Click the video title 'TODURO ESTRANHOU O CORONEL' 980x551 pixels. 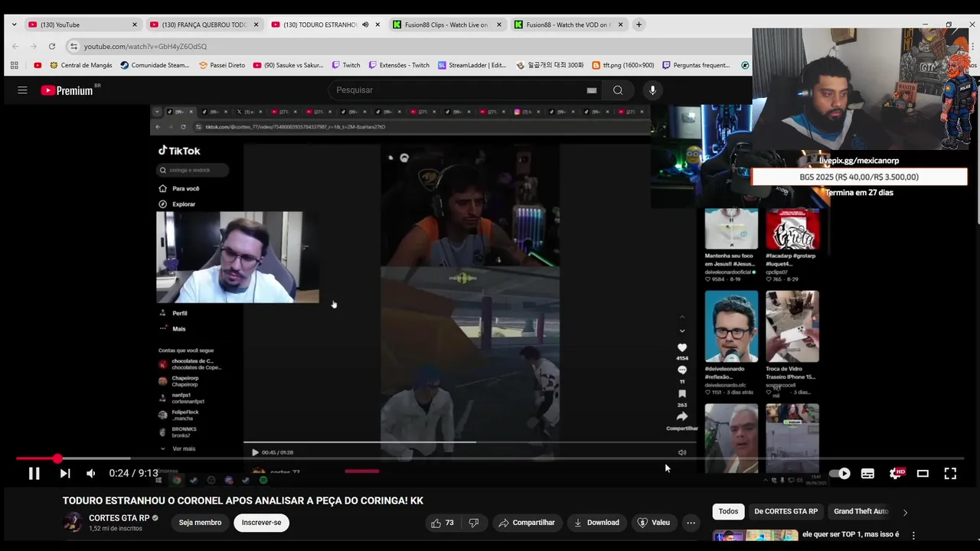[x=243, y=500]
